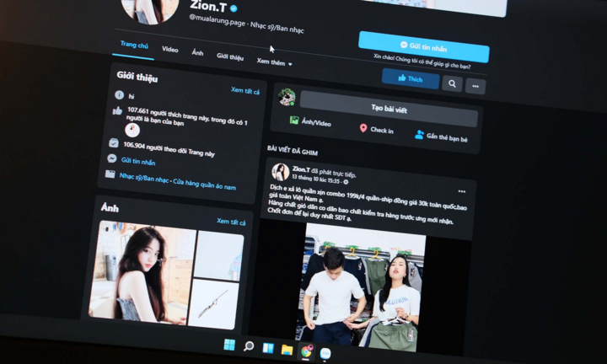The width and height of the screenshot is (607, 364).
Task: Open Xem tất cả in Giới thiệu panel
Action: click(x=245, y=91)
